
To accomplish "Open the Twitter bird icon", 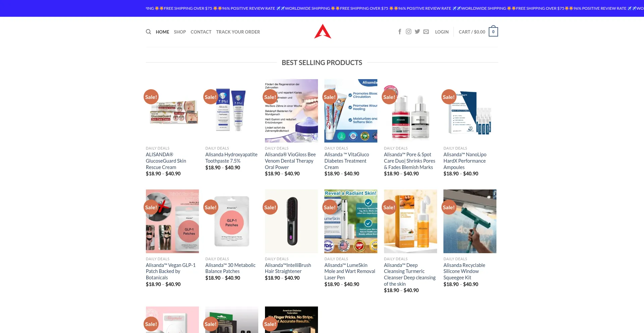I will (417, 32).
